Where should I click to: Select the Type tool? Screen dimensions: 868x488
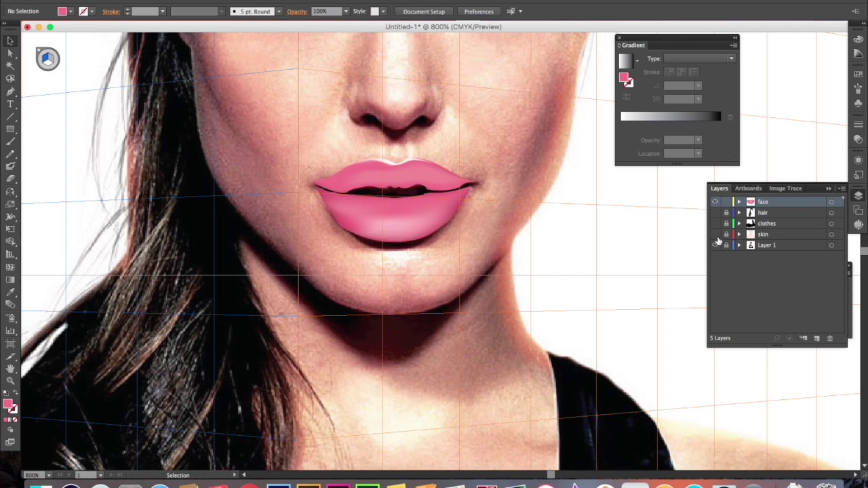(x=10, y=104)
